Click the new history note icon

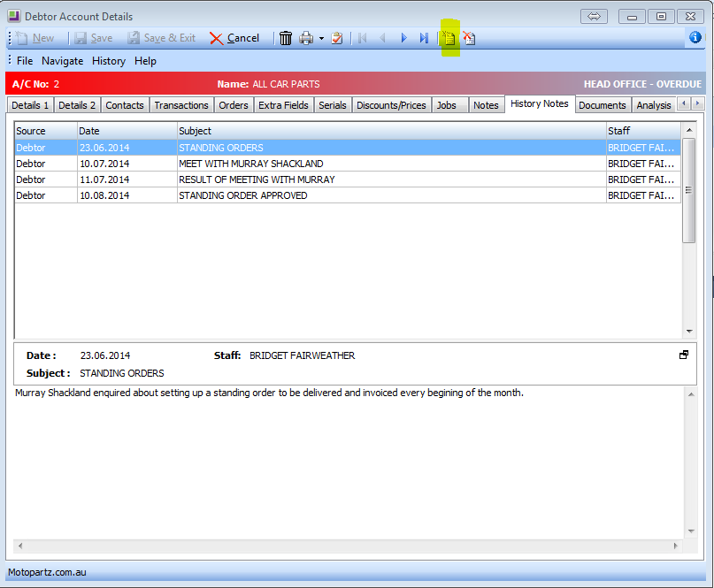point(449,38)
